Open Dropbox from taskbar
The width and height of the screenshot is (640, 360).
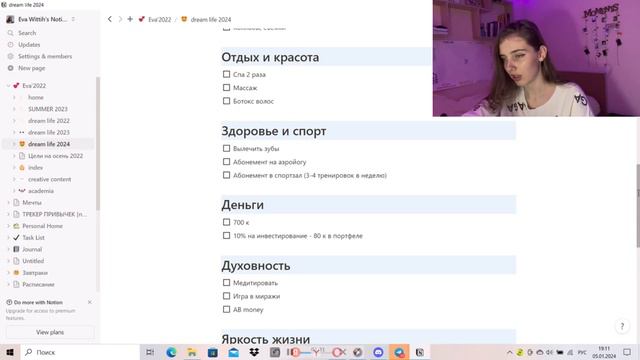click(254, 352)
